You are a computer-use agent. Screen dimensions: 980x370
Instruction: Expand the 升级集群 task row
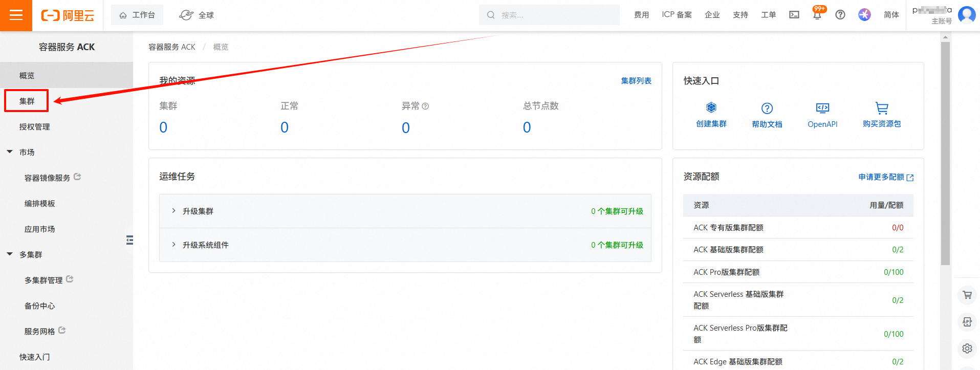coord(174,211)
